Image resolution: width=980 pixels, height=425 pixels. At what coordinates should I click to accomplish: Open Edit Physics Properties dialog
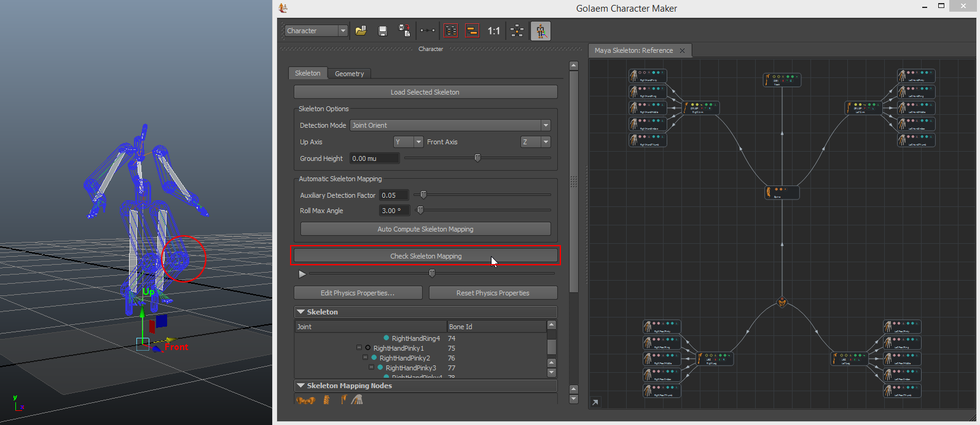(358, 293)
